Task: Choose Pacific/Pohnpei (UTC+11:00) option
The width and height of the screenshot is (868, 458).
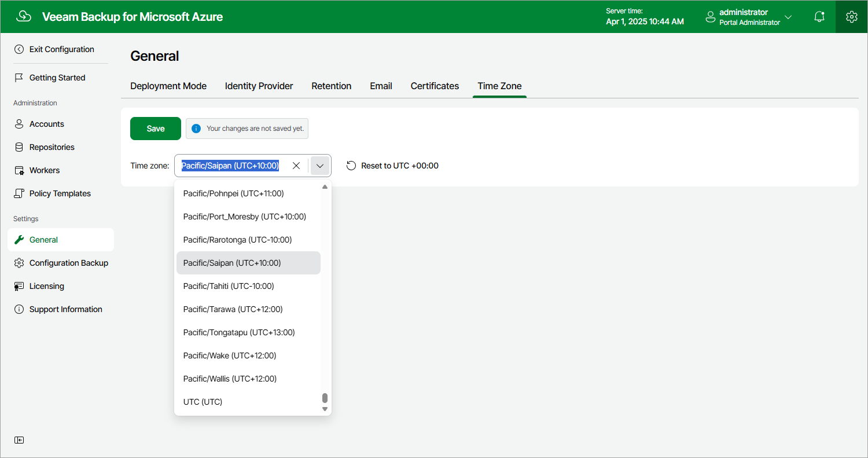Action: click(x=248, y=193)
